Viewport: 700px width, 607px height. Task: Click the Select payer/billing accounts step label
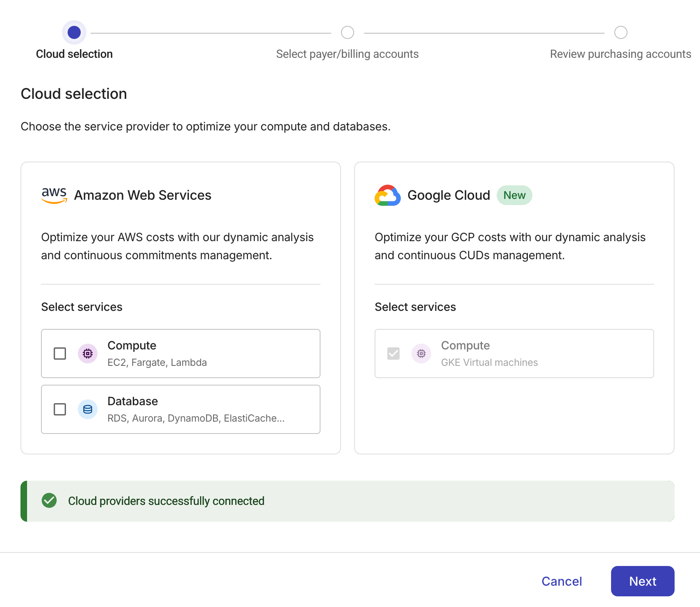click(x=348, y=54)
